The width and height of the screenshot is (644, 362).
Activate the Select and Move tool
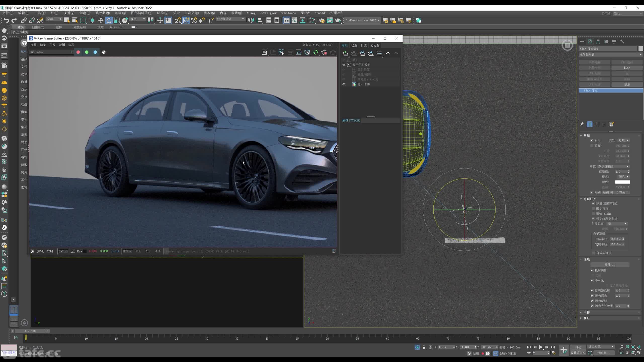[101, 20]
